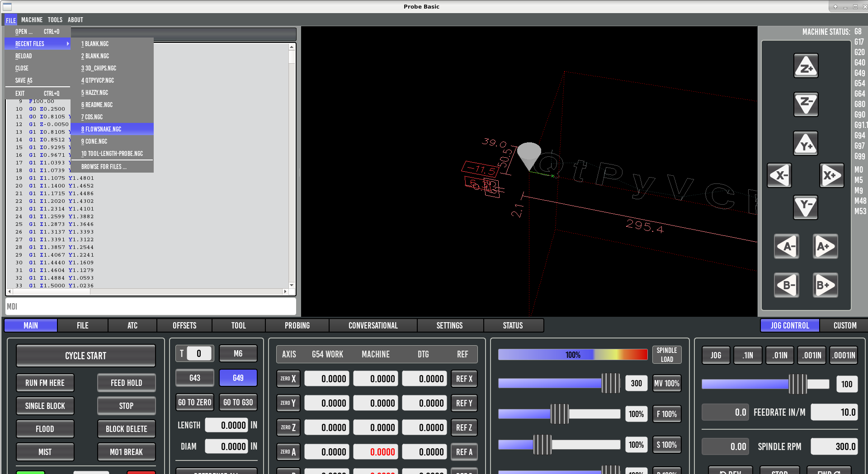Jog Z axis up with Z+ arrow
Image resolution: width=868 pixels, height=474 pixels.
(806, 66)
